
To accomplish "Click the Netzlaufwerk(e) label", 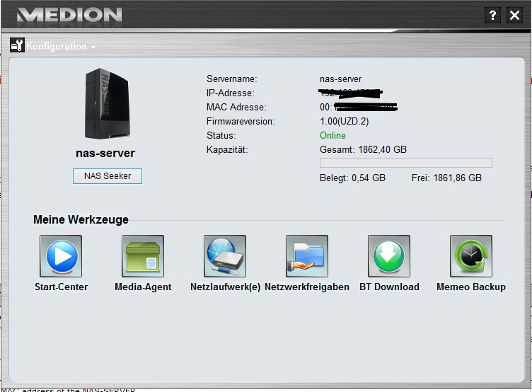I will (225, 287).
